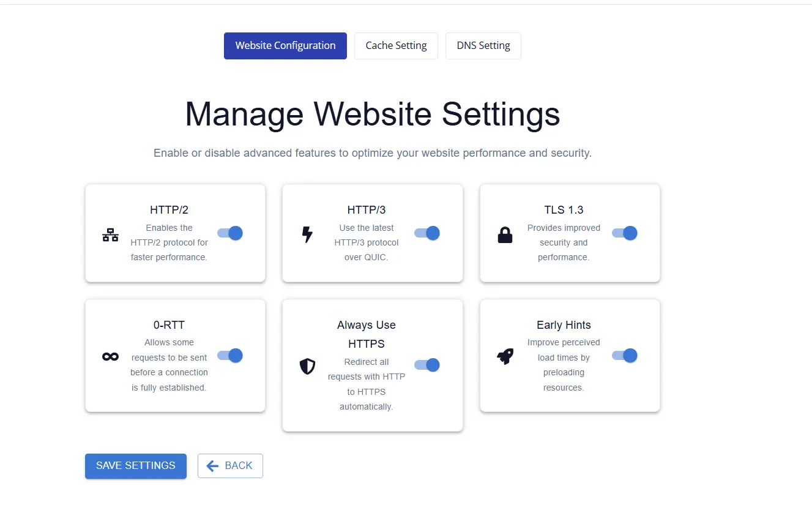Turn off the HTTP/3 toggle
Viewport: 812px width, 521px height.
[x=426, y=233]
